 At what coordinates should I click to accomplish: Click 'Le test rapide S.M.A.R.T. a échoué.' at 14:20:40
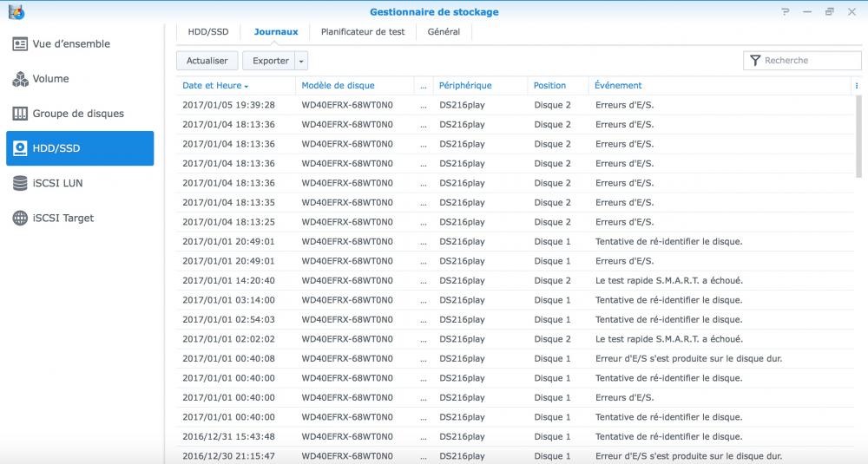(669, 280)
